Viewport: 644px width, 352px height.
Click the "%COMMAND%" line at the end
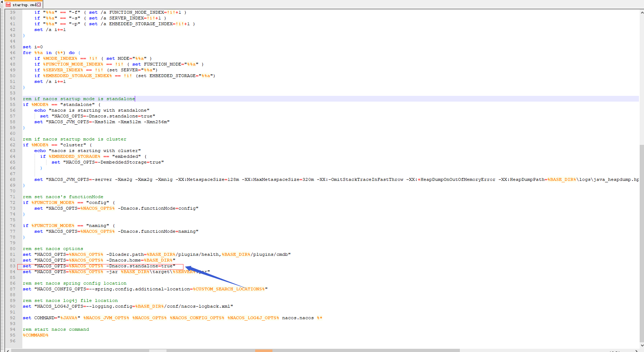click(x=36, y=335)
